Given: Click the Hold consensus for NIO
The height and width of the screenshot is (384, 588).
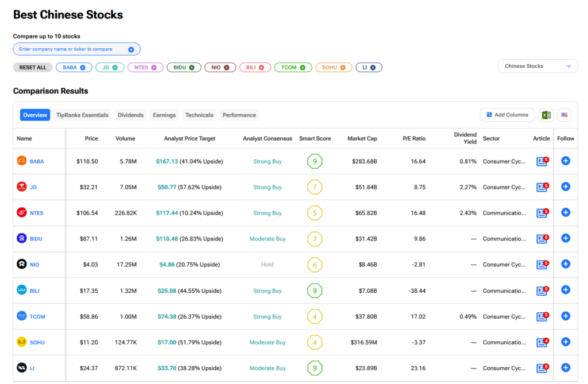Looking at the screenshot, I should (x=268, y=265).
